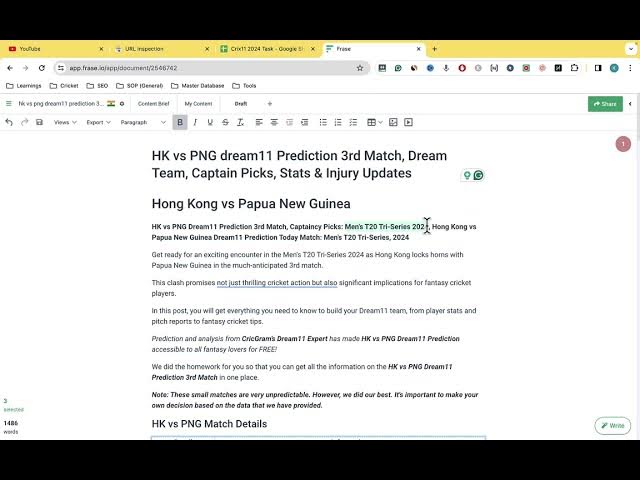640x480 pixels.
Task: Switch to the Content Brief tab
Action: click(x=153, y=104)
